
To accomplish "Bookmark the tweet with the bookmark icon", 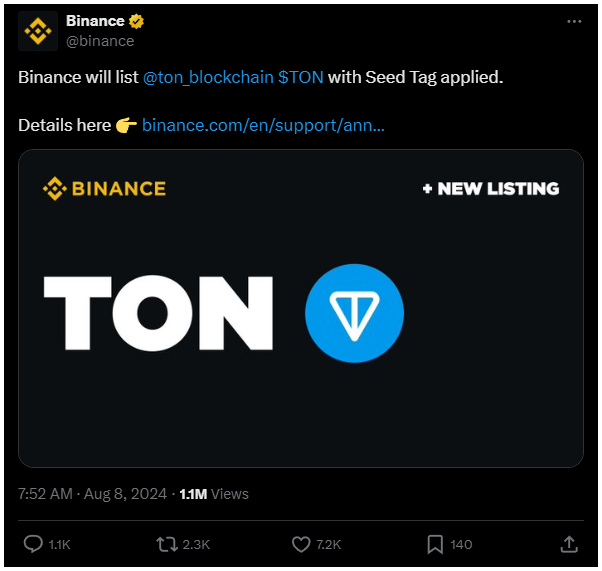I will (x=435, y=544).
